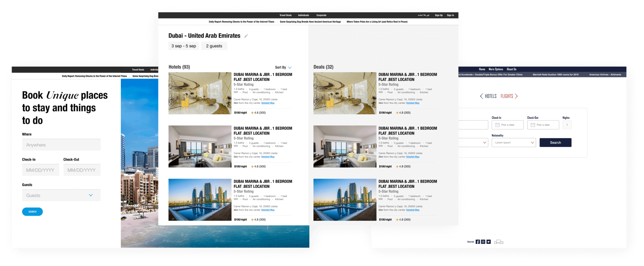Open Travel Deals in the results page menu

[x=285, y=15]
